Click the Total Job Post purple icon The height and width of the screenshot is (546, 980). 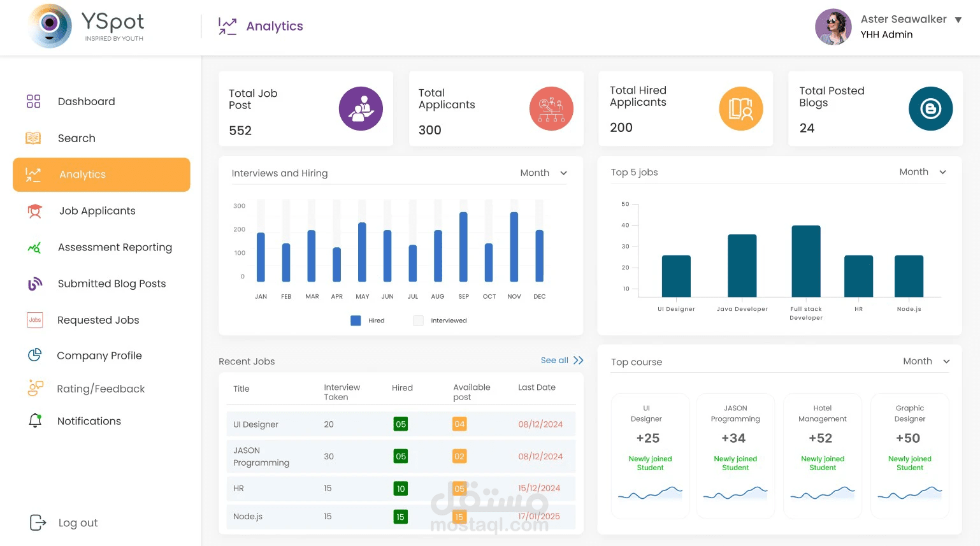pyautogui.click(x=361, y=109)
